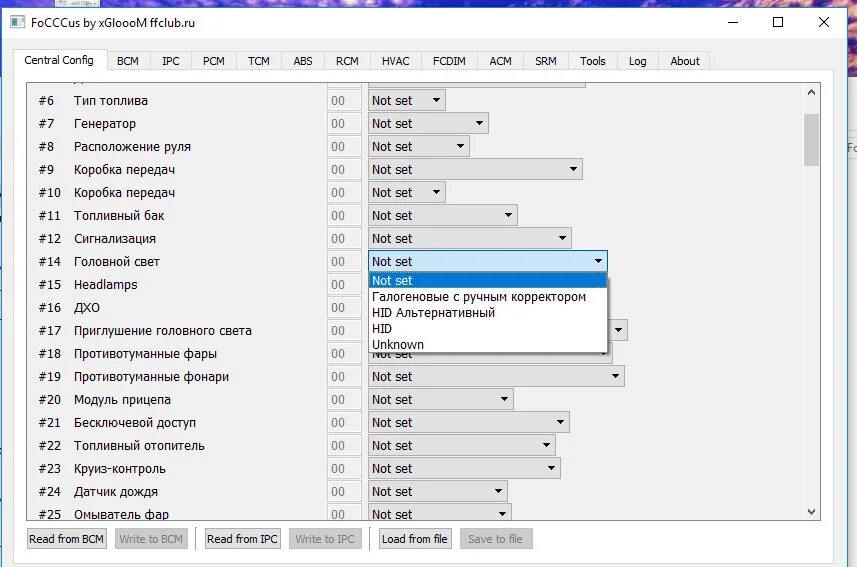Image resolution: width=857 pixels, height=567 pixels.
Task: Click the '#14 Головной свет' label
Action: [x=99, y=262]
